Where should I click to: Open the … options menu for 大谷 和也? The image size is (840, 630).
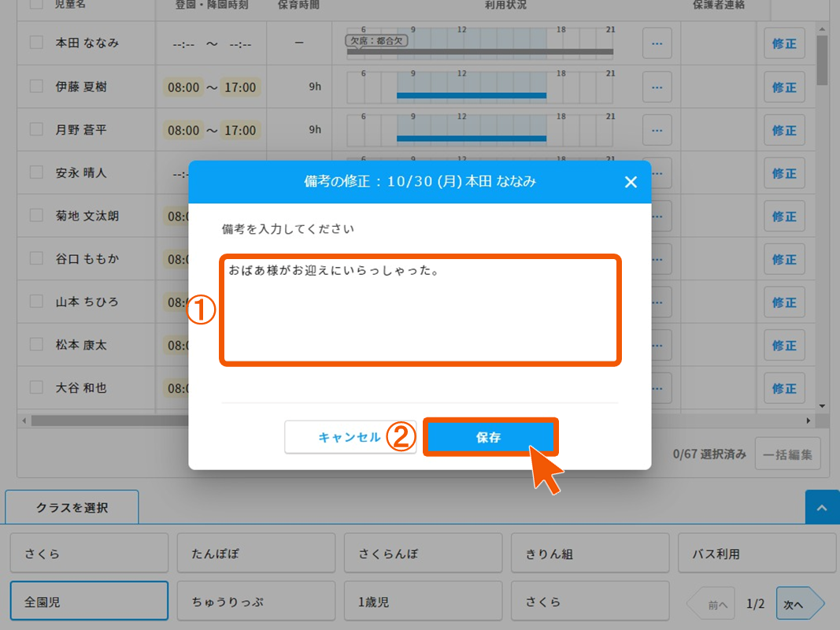(657, 387)
